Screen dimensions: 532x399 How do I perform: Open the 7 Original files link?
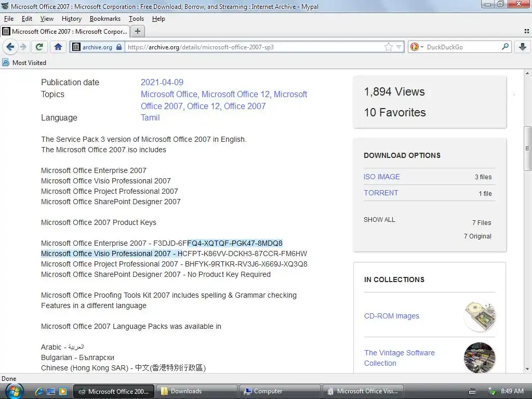pyautogui.click(x=477, y=236)
